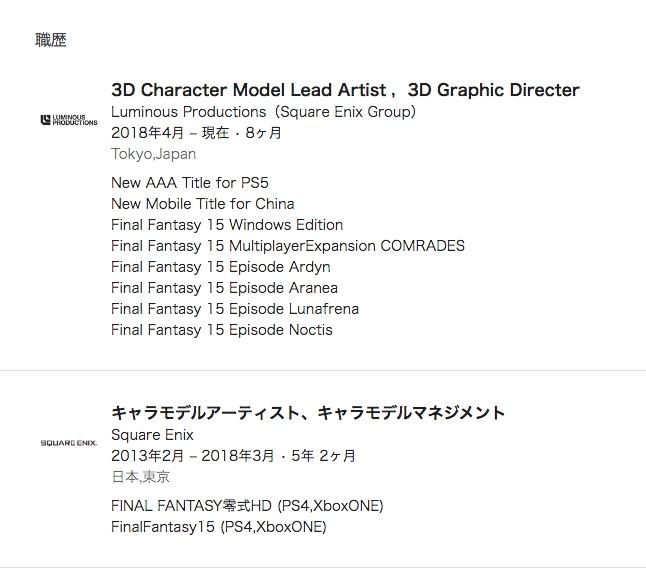Click the FINAL FANTASY零式HD (PS4,XboxONE) line
This screenshot has height=568, width=646.
click(x=247, y=505)
